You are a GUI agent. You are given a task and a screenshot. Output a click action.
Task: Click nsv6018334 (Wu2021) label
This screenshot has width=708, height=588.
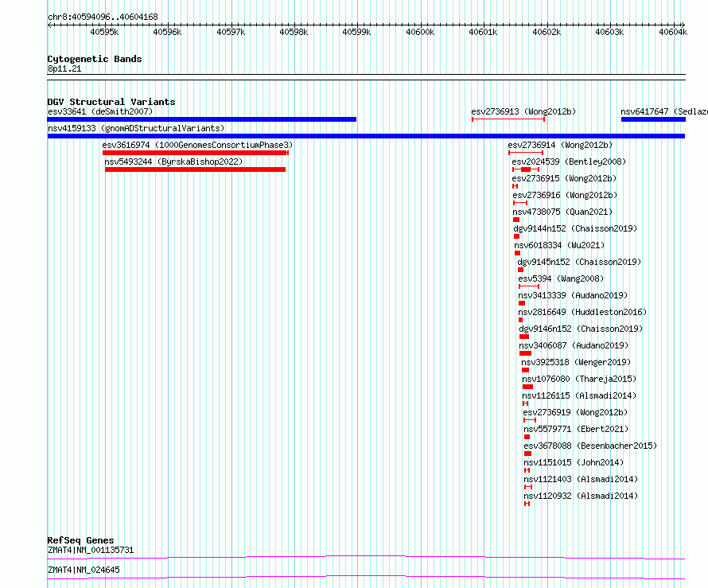559,245
